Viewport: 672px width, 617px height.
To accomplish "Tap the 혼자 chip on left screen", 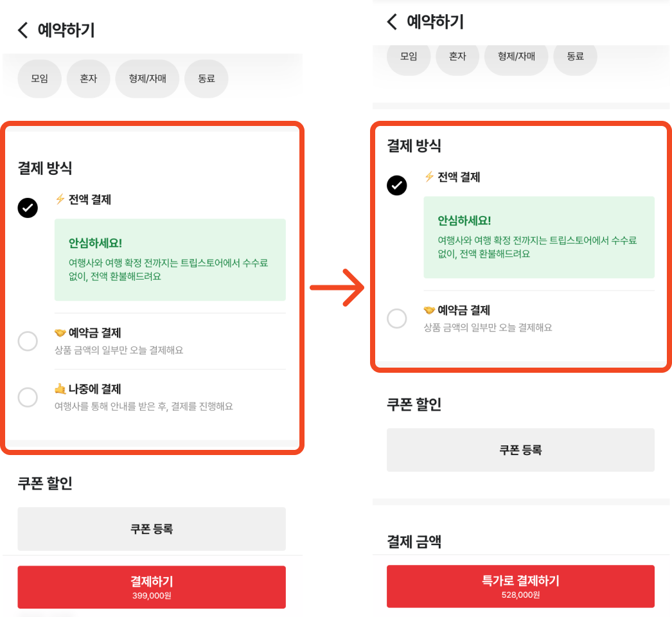I will (88, 79).
